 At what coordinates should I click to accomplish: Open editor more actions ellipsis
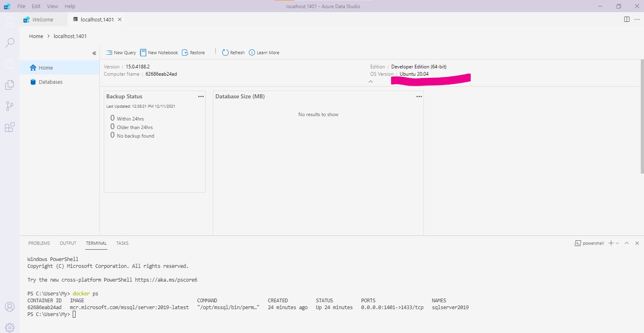pyautogui.click(x=637, y=19)
